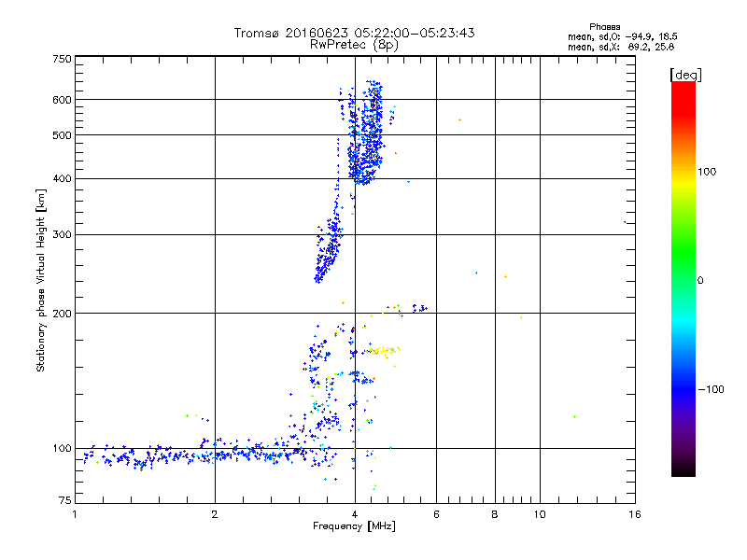Screen dimensions: 747x560
Task: Click the frequency axis tick label "6"
Action: pos(436,514)
